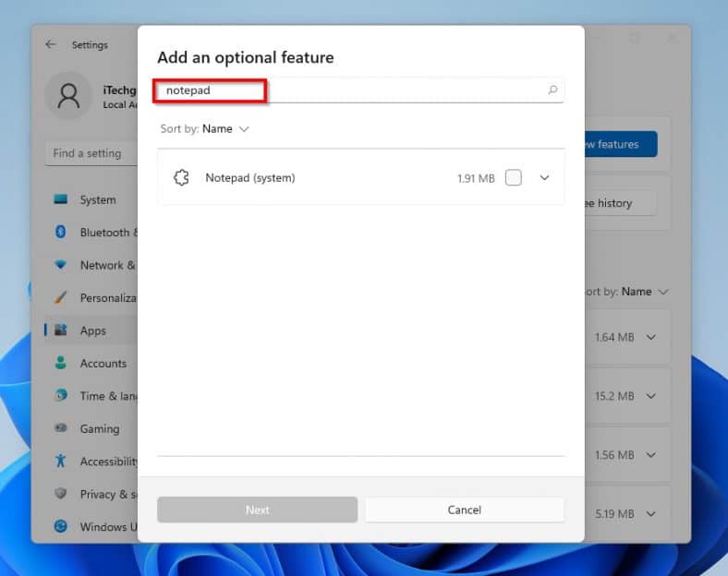Click the Apps icon in Settings sidebar
This screenshot has height=576, width=728.
60,330
